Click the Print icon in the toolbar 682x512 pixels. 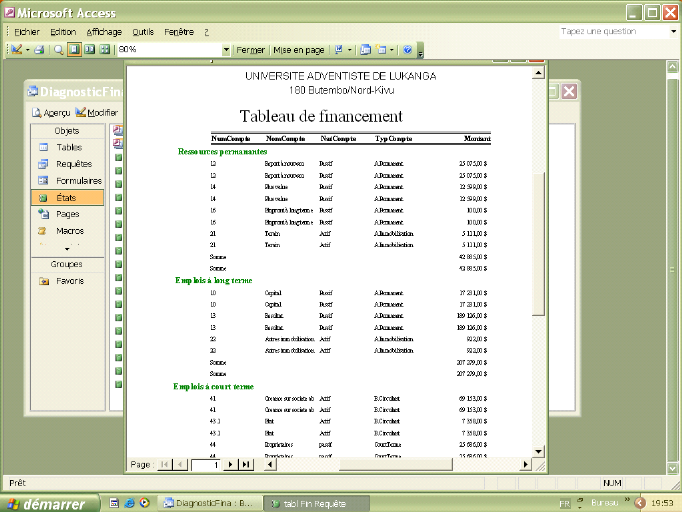pos(39,49)
